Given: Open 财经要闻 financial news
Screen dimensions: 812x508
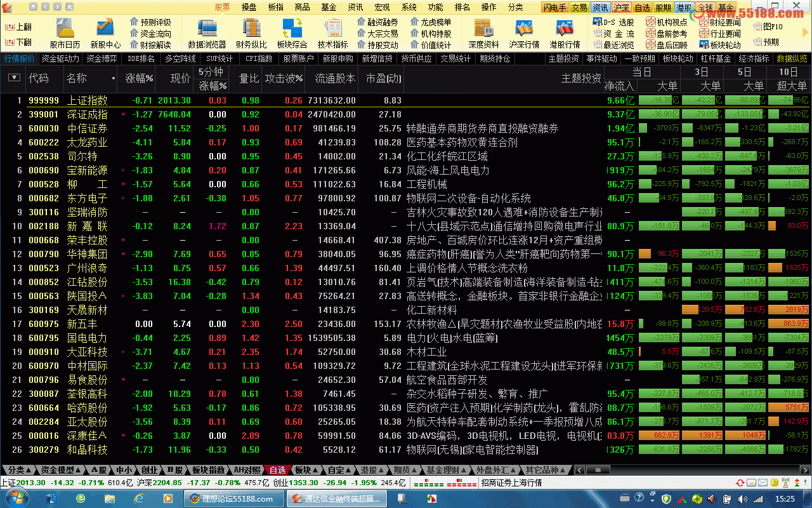Looking at the screenshot, I should pos(720,22).
